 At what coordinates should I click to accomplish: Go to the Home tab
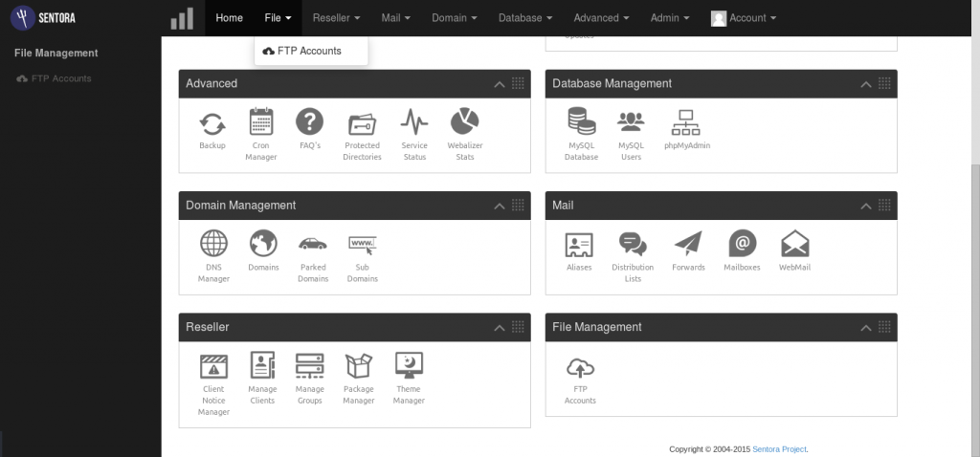pos(230,18)
